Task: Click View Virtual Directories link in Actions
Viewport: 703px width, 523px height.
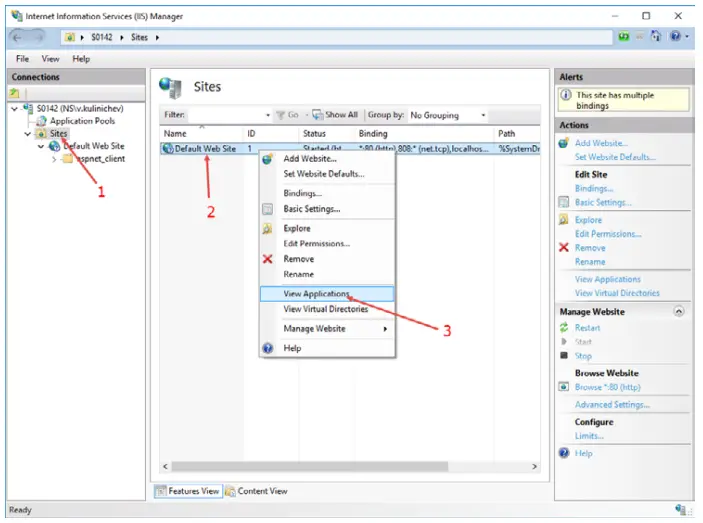Action: (617, 293)
